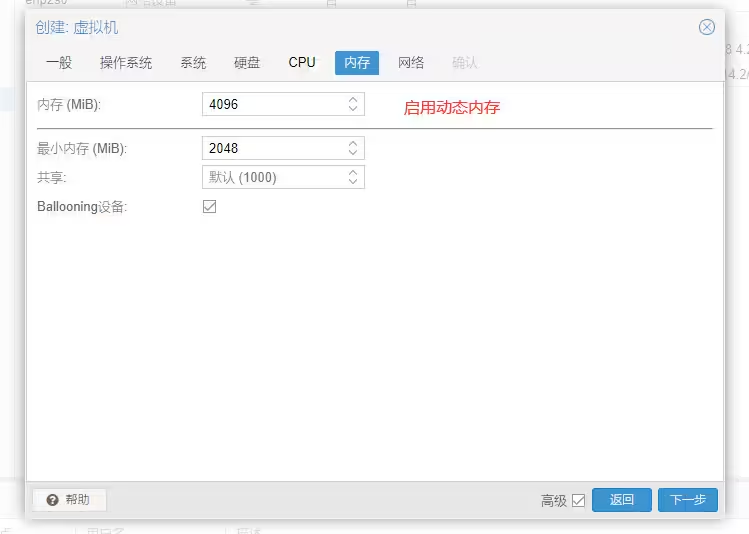Image resolution: width=749 pixels, height=534 pixels.
Task: Proceed with the 下一步 button
Action: click(x=688, y=500)
